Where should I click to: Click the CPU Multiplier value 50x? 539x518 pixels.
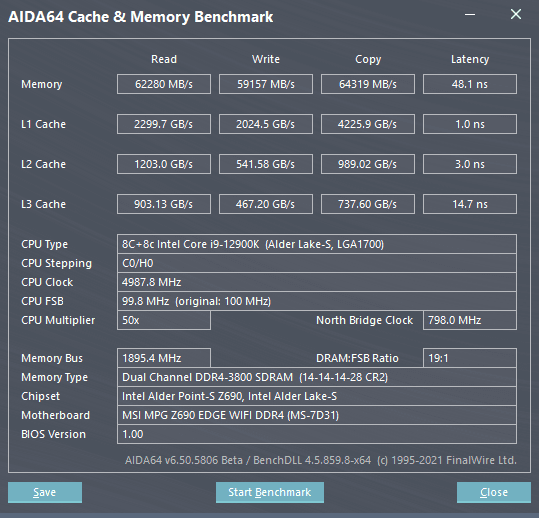pos(164,320)
